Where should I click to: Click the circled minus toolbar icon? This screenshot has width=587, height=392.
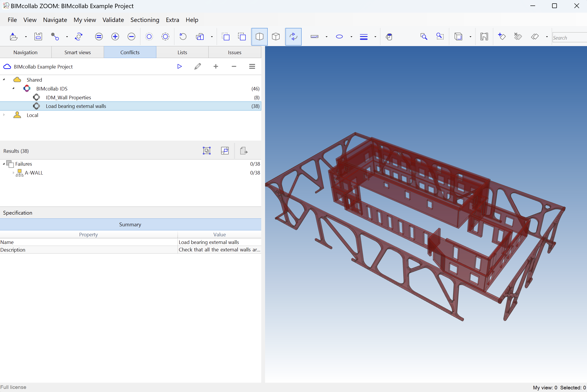coord(131,37)
